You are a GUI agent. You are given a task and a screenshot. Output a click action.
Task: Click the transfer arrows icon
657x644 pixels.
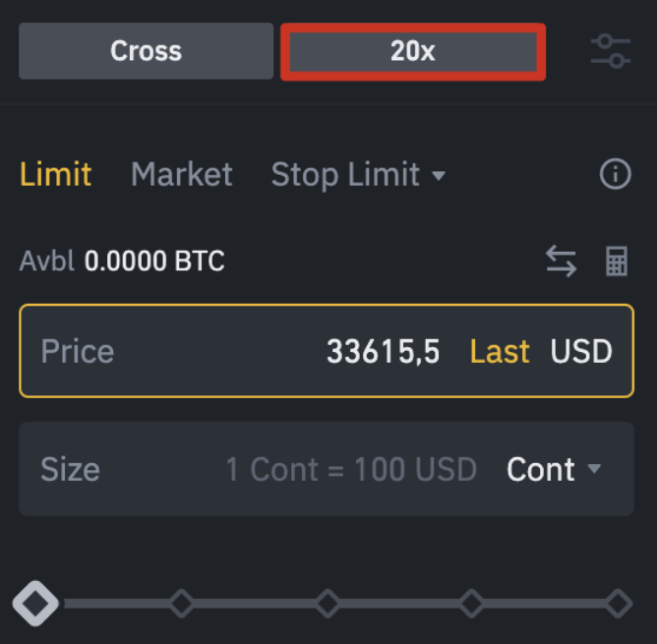click(561, 262)
